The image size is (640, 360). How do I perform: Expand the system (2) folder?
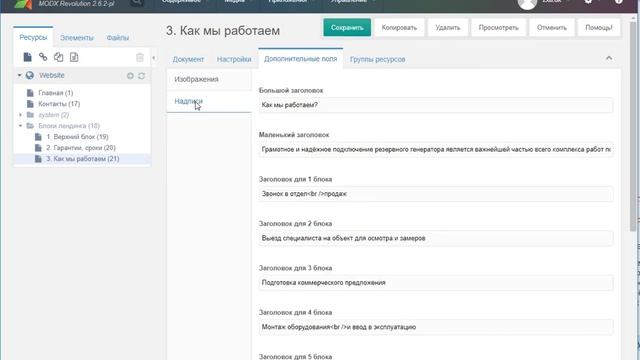(20, 115)
